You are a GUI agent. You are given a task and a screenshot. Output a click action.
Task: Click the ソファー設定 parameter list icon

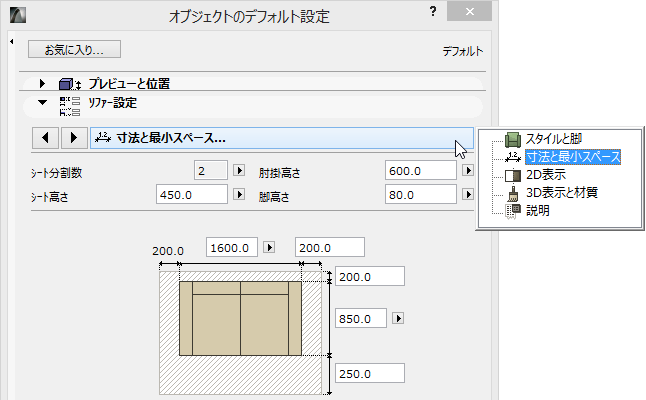(70, 106)
